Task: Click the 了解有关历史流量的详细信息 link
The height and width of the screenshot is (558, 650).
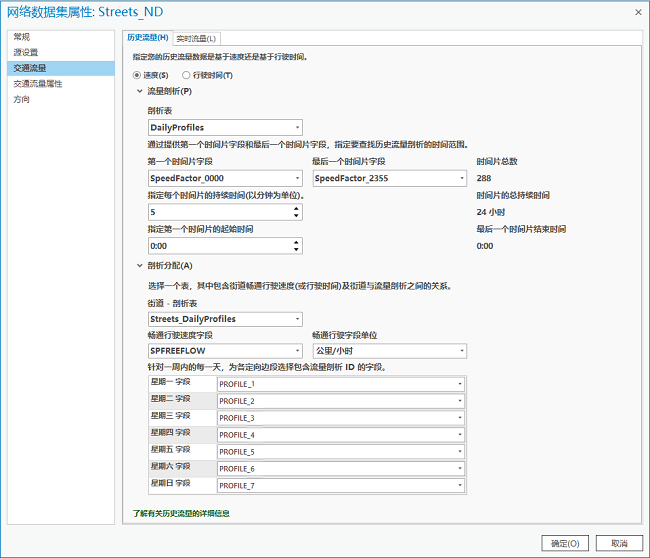Action: (x=189, y=513)
